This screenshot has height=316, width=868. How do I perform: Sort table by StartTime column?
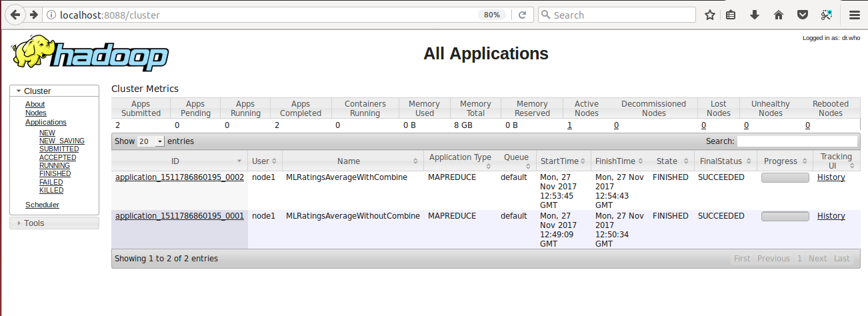[563, 161]
